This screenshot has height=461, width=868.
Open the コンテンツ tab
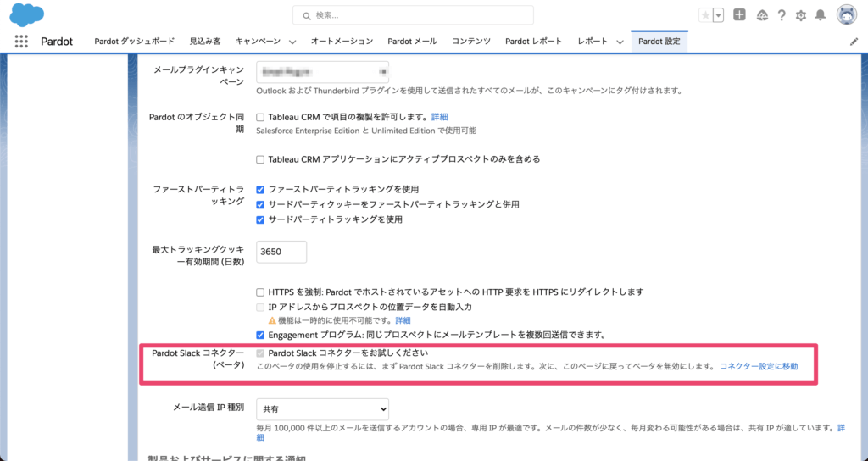(471, 41)
